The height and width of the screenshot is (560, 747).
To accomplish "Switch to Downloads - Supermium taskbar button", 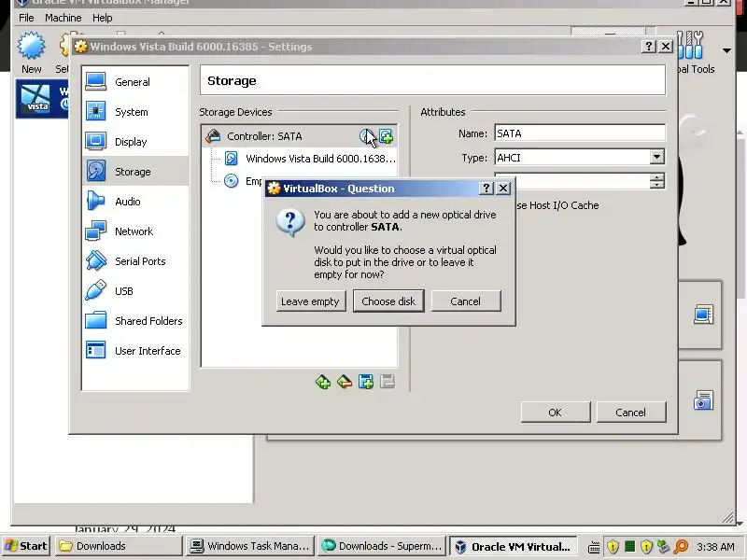I will tap(382, 546).
